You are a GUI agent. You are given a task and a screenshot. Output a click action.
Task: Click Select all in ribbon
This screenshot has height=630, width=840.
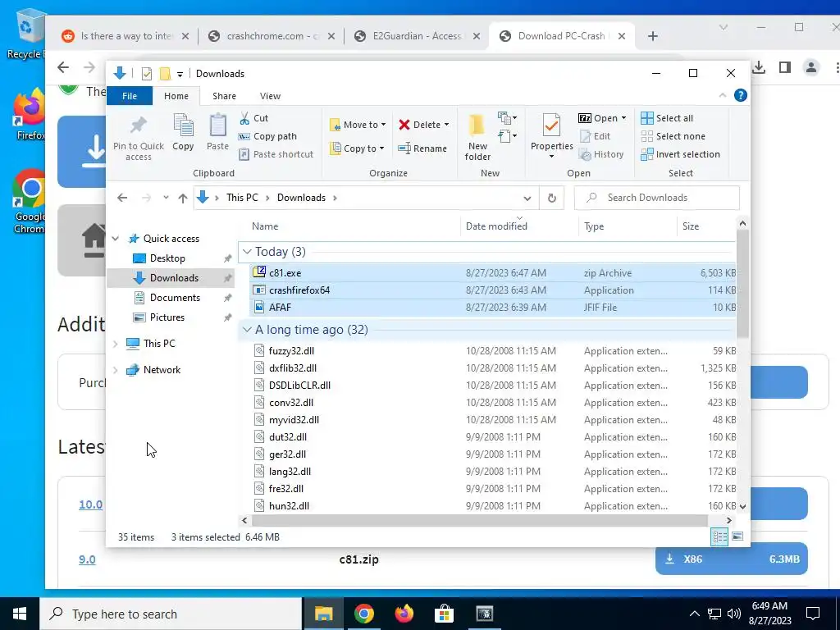[667, 118]
